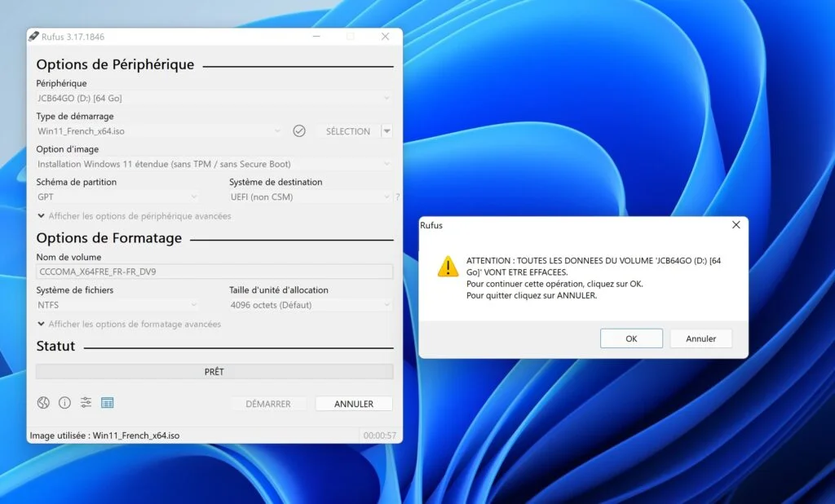
Task: Click the ANNULER button in main window
Action: pos(354,404)
